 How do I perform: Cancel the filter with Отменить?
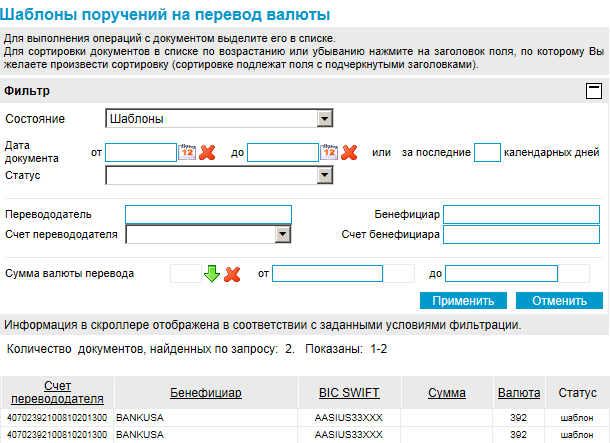[x=559, y=301]
